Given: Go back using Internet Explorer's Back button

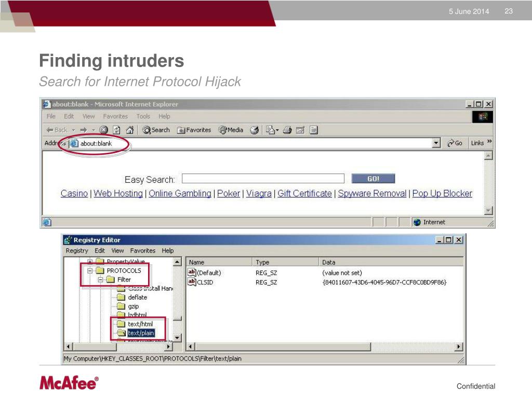Looking at the screenshot, I should point(57,130).
